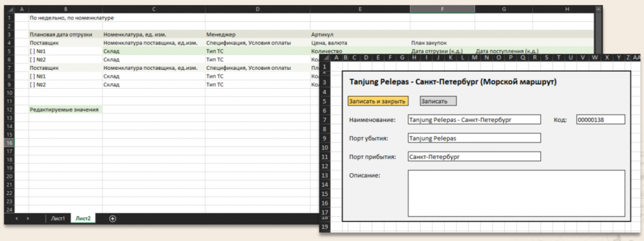
Task: Select column D header in left sheet
Action: coord(258,9)
